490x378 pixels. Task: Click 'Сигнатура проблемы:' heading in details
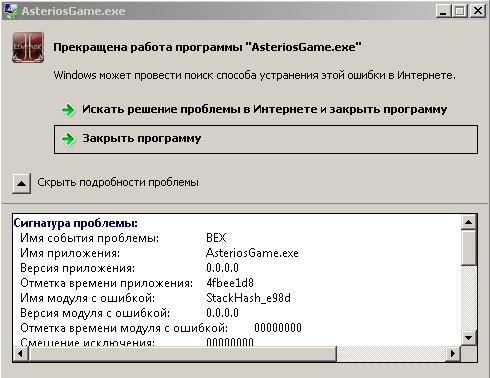[76, 223]
